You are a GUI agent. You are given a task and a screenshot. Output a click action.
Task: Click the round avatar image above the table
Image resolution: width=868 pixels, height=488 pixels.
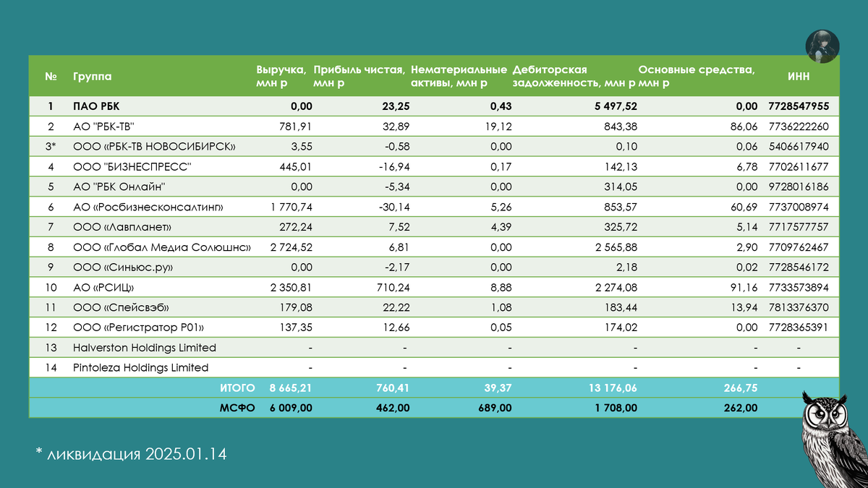pos(822,47)
